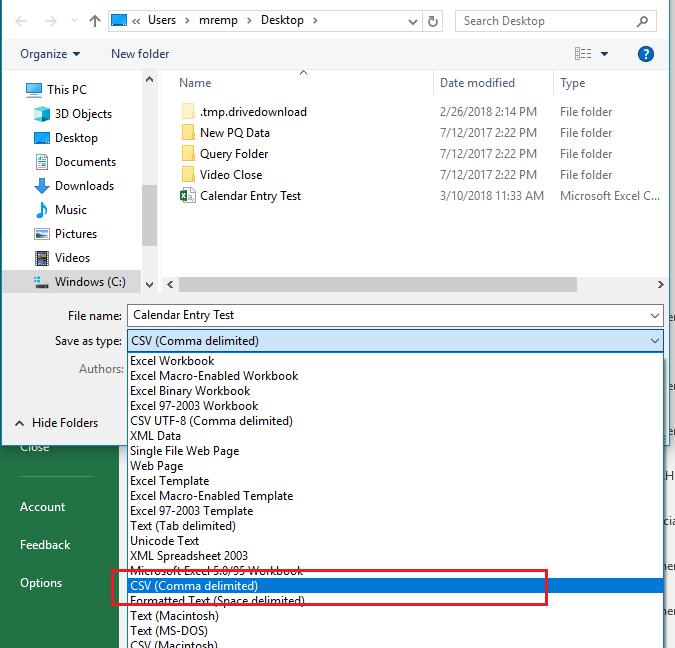Open the Organize dropdown menu
The width and height of the screenshot is (675, 648).
50,54
